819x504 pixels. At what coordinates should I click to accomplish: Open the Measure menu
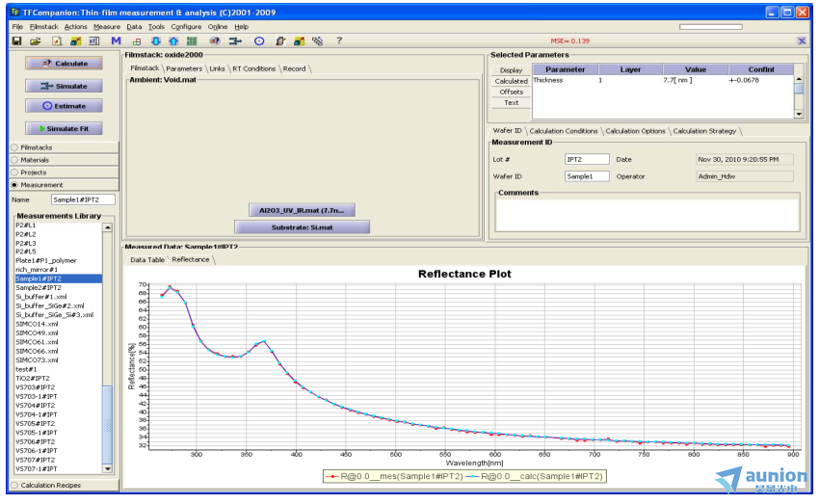(x=107, y=27)
